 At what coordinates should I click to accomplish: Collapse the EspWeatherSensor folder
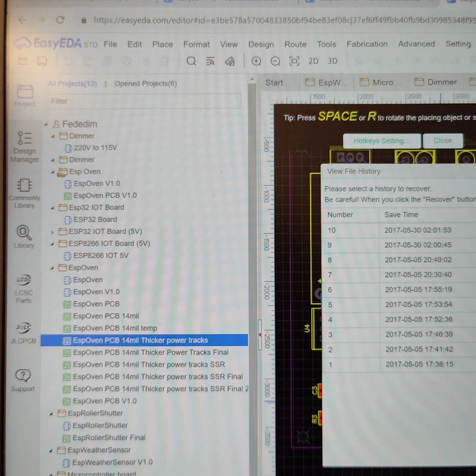coord(51,450)
